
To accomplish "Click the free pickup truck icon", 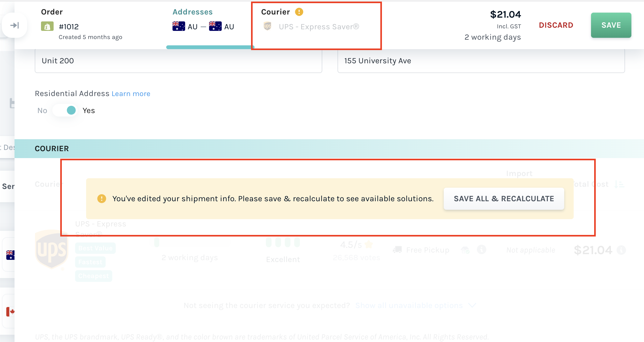I will 398,249.
